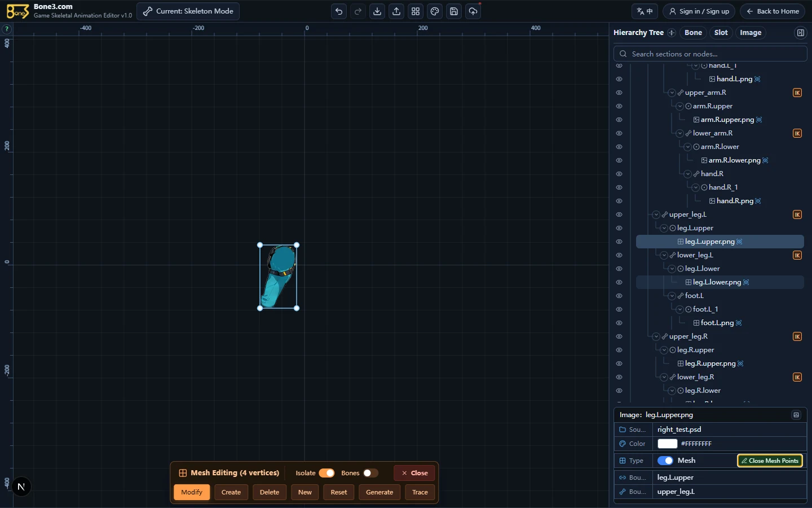Viewport: 812px width, 508px height.
Task: Toggle the Mesh type switch
Action: pyautogui.click(x=665, y=461)
